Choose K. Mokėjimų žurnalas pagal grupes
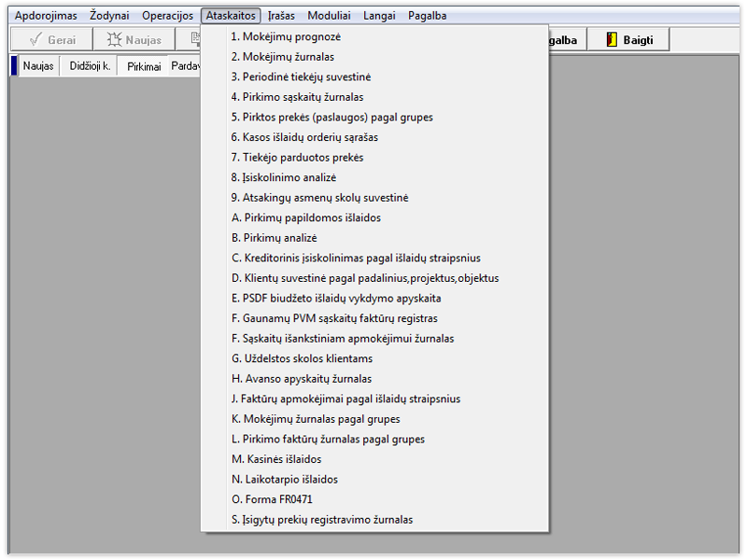The height and width of the screenshot is (560, 747). pos(374,418)
